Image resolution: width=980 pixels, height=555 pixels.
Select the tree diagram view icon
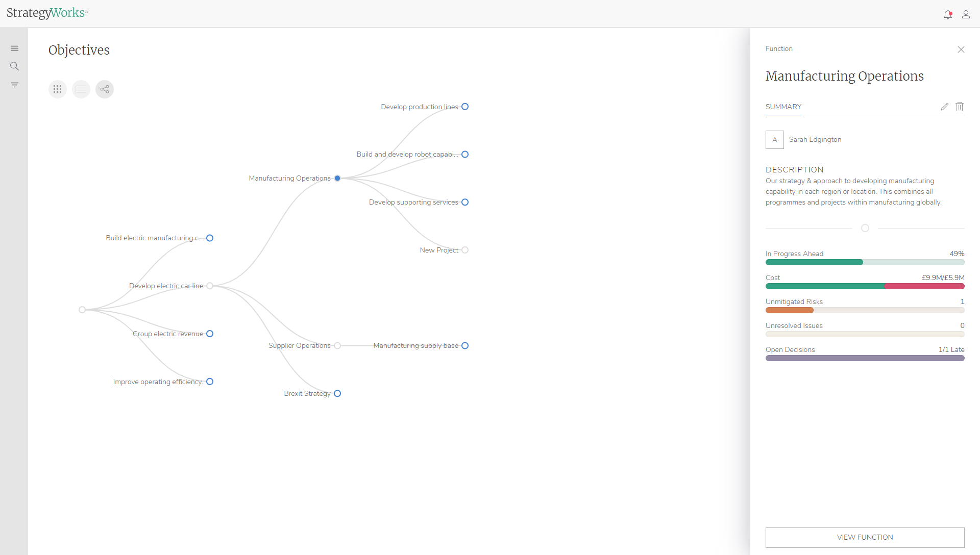click(x=105, y=89)
